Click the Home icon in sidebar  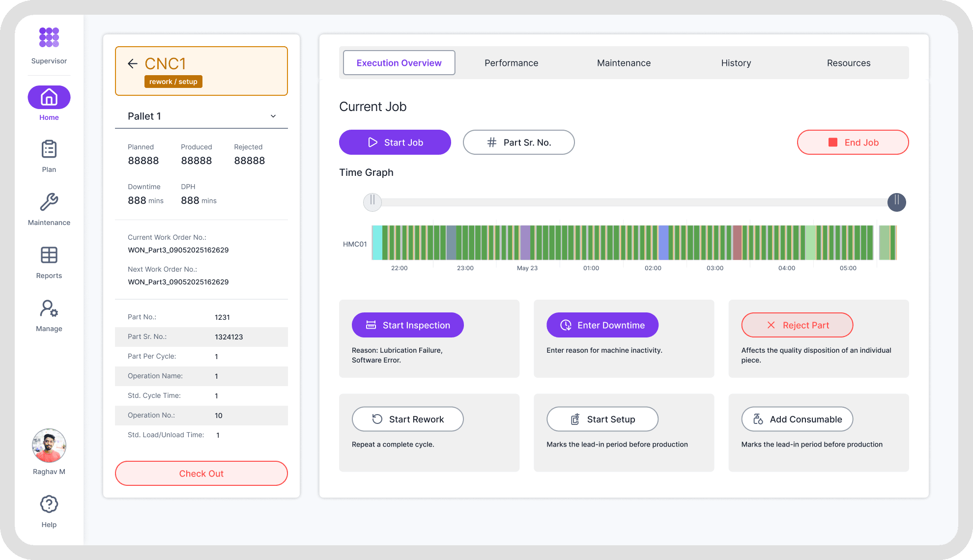[49, 97]
